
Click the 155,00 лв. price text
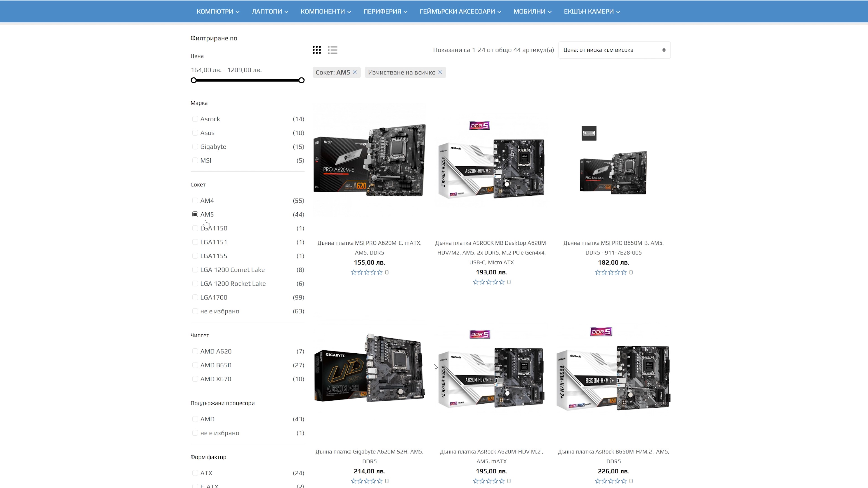[x=369, y=262]
